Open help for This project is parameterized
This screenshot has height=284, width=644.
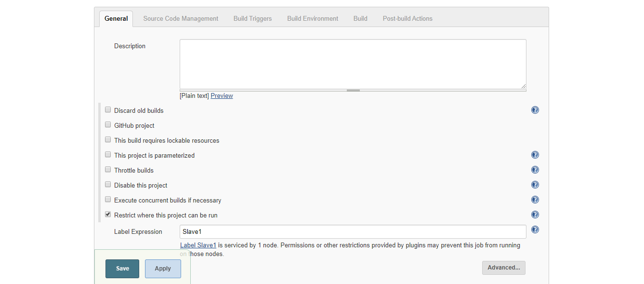[535, 155]
